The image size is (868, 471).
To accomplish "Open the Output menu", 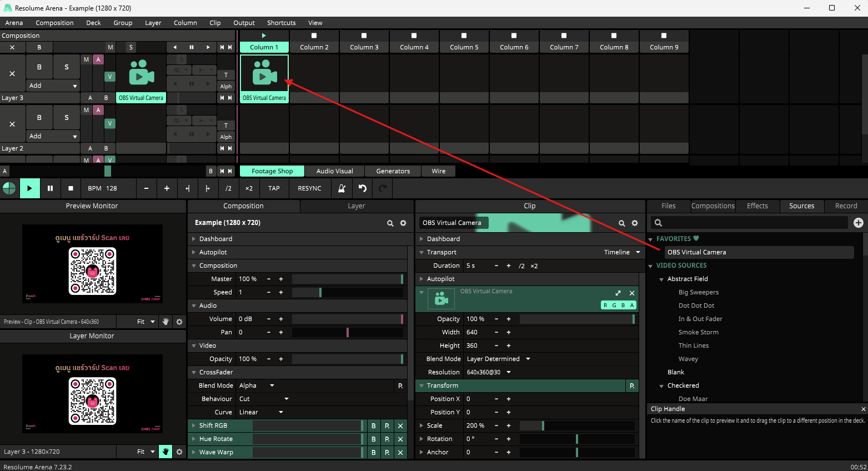I will point(244,23).
